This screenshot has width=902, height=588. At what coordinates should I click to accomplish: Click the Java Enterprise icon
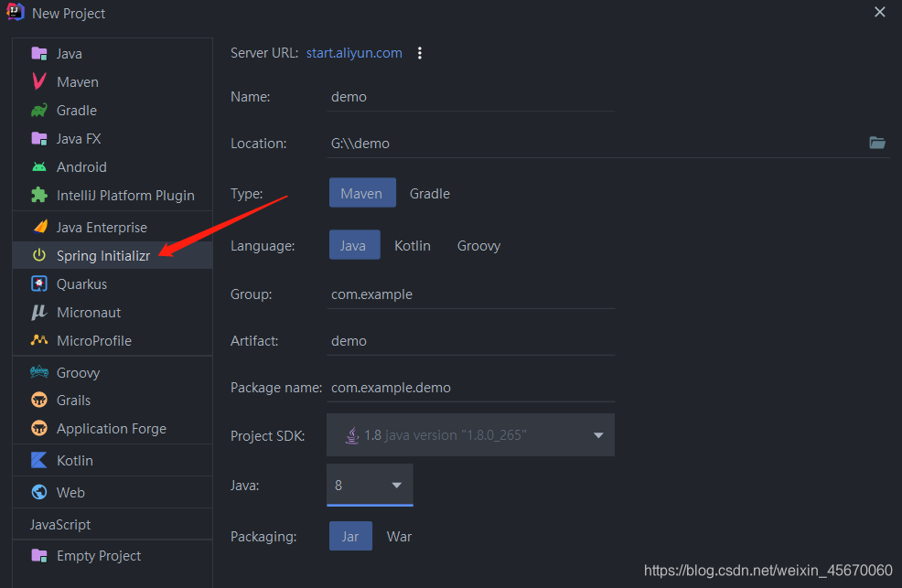pyautogui.click(x=39, y=227)
